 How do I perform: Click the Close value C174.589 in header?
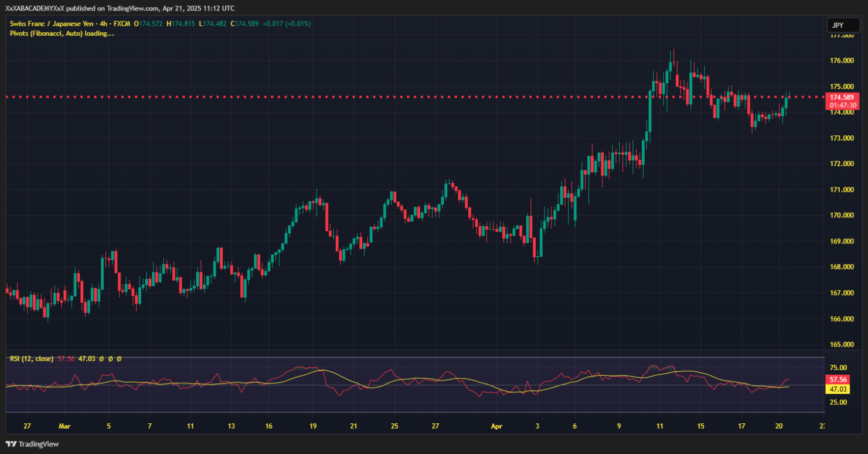(244, 24)
